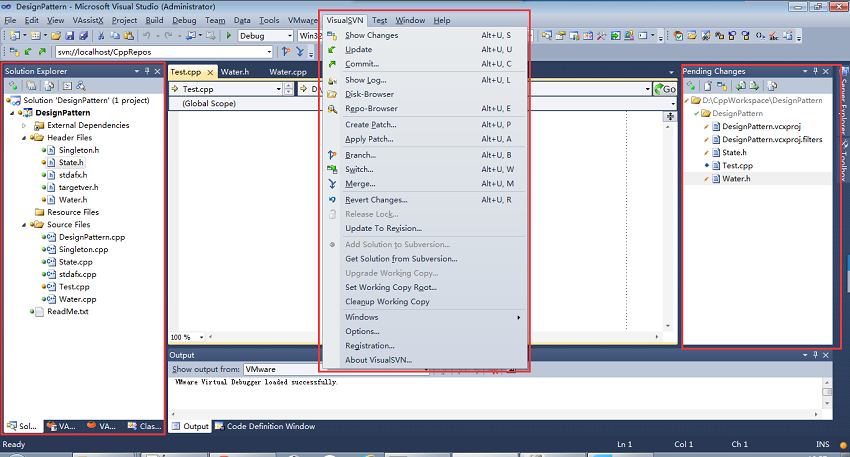The height and width of the screenshot is (457, 850).
Task: Open the Windows submenu in VisualSVN menu
Action: coord(424,317)
